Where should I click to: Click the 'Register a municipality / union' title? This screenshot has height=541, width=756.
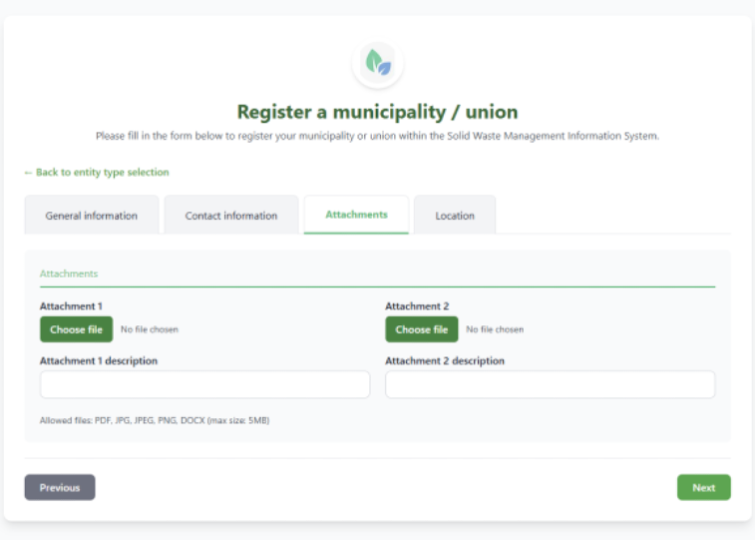[378, 112]
